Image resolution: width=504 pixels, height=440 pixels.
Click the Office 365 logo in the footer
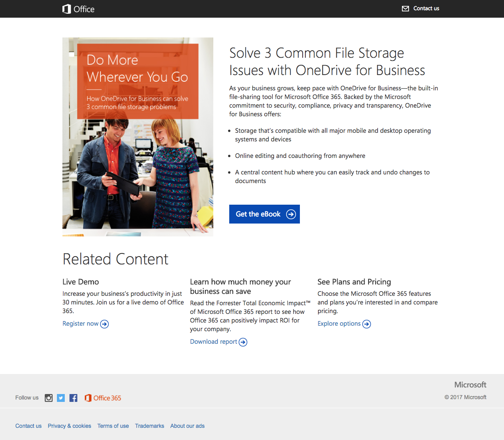[x=103, y=398]
